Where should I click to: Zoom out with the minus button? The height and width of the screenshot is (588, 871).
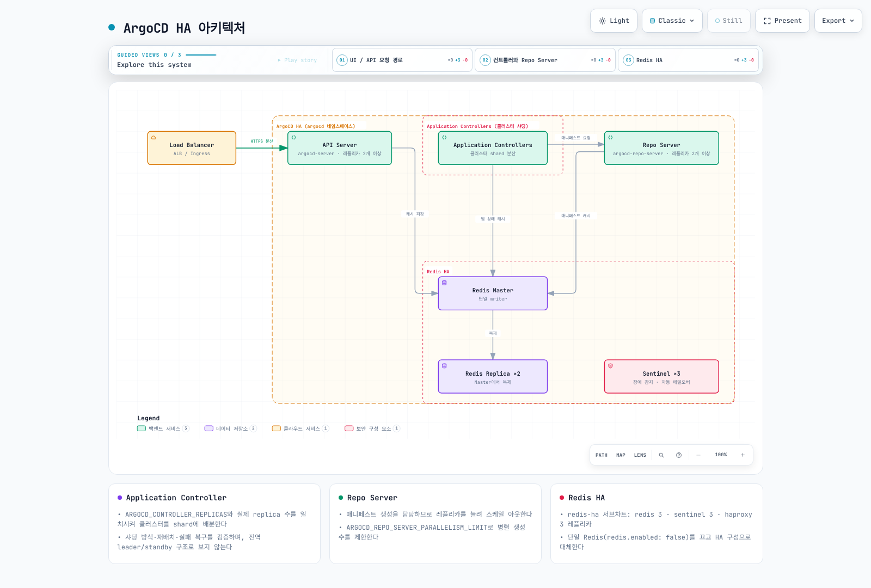pyautogui.click(x=698, y=455)
